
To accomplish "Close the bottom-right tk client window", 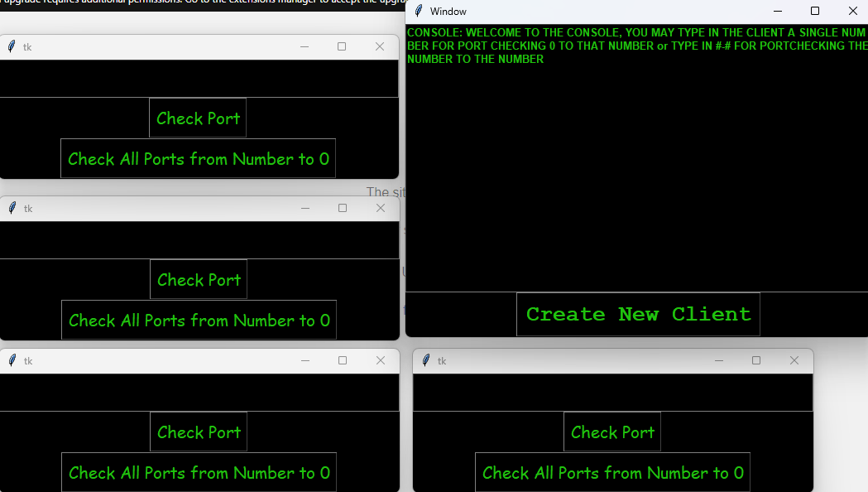I will tap(794, 360).
